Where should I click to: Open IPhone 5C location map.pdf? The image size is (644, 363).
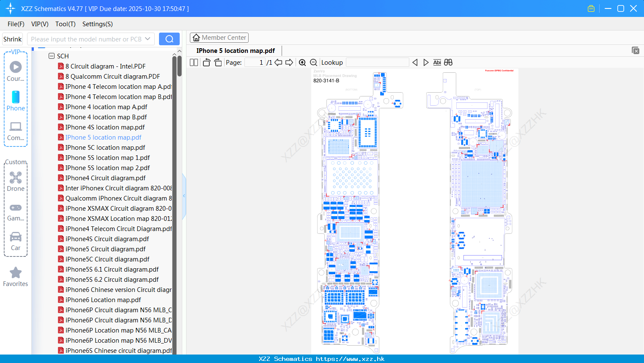click(105, 147)
